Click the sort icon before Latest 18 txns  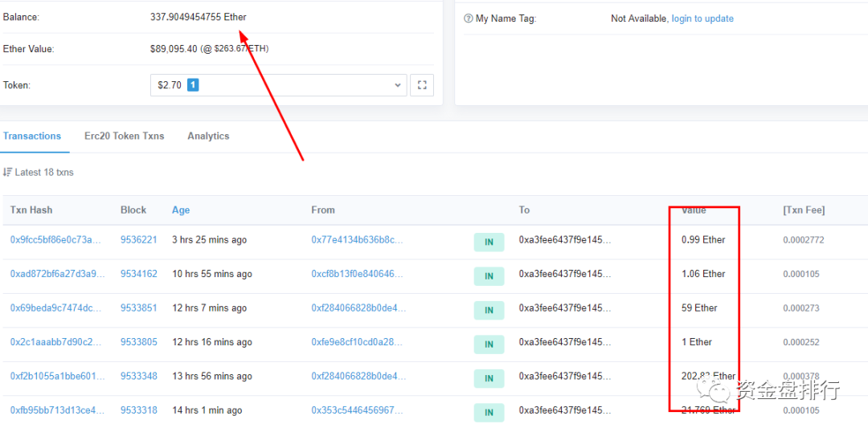click(7, 172)
